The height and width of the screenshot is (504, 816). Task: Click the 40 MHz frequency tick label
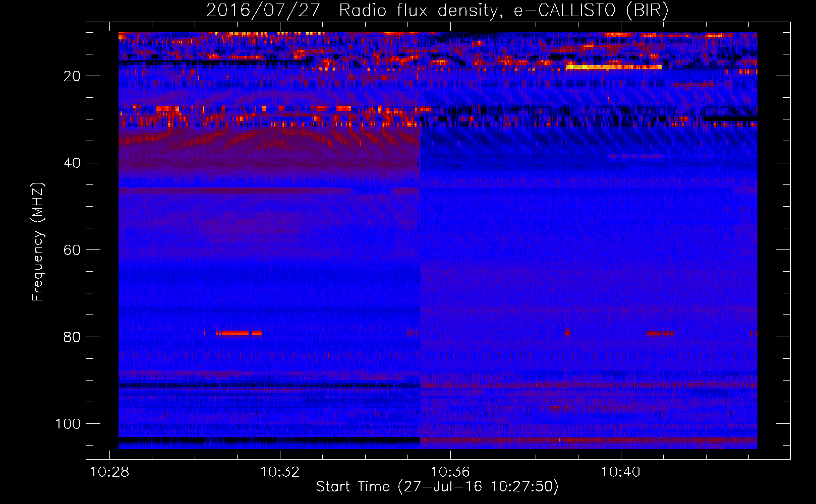pos(72,163)
